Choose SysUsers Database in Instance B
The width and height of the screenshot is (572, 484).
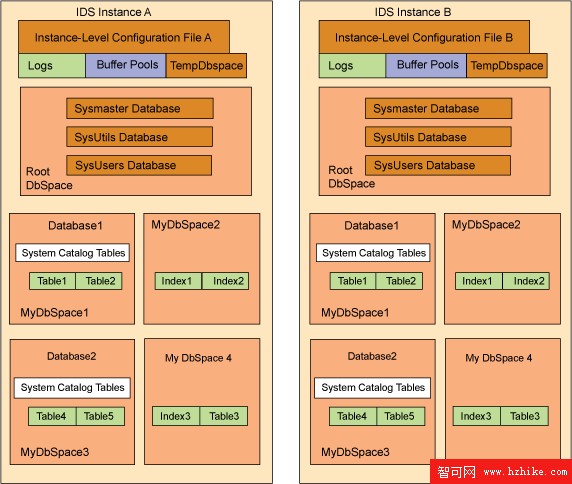click(x=438, y=165)
